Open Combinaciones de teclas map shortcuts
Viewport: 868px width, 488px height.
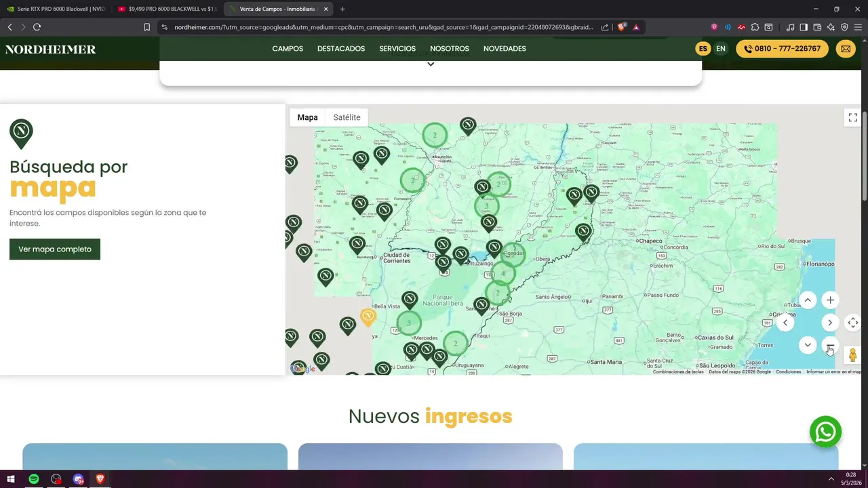pos(678,371)
